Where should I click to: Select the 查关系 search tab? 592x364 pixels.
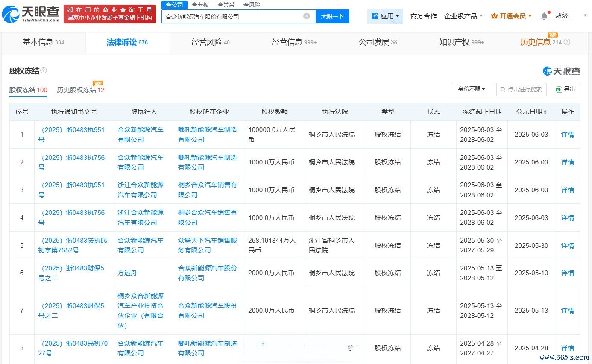point(226,5)
